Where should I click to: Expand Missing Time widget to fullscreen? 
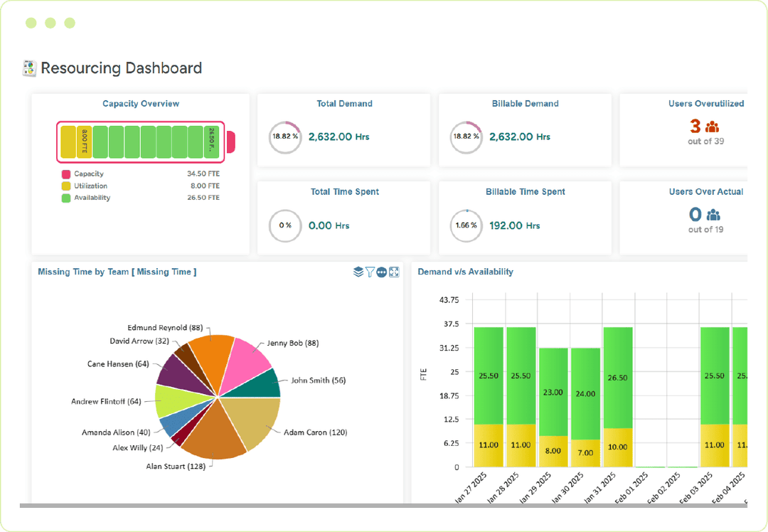(394, 272)
